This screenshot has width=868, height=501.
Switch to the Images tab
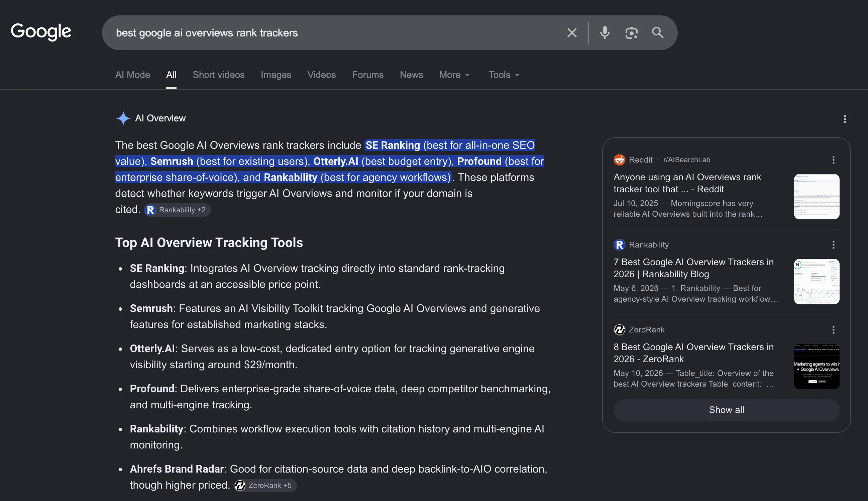click(276, 75)
